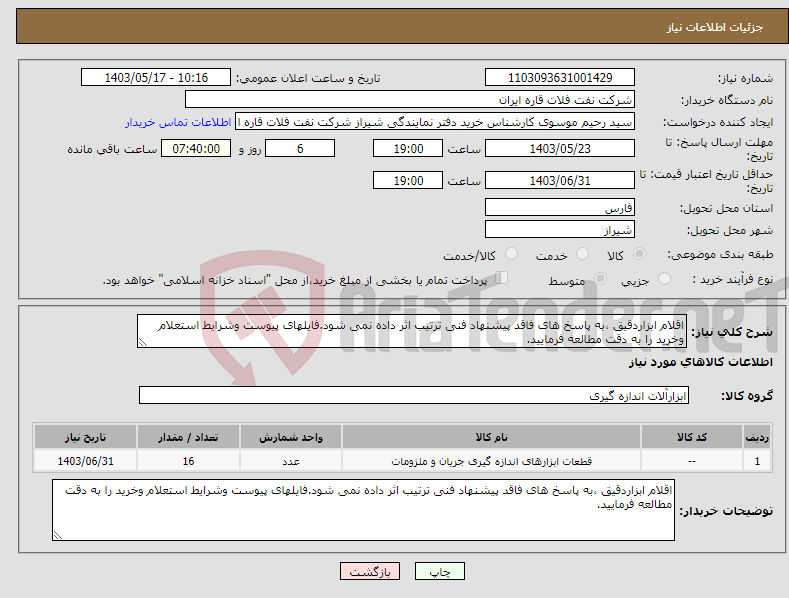
Task: Click the شماره نیاز field 1103093631001429
Action: pos(560,78)
